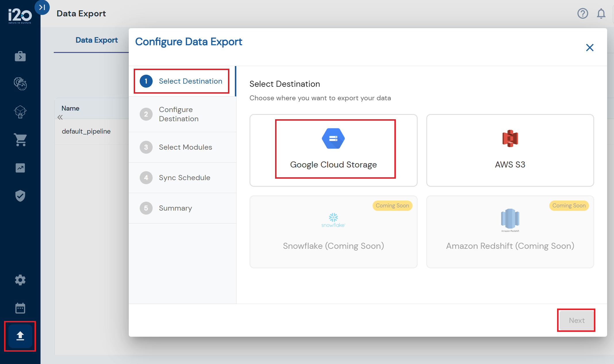Open the gear-and-clock icon in sidebar

[x=20, y=84]
